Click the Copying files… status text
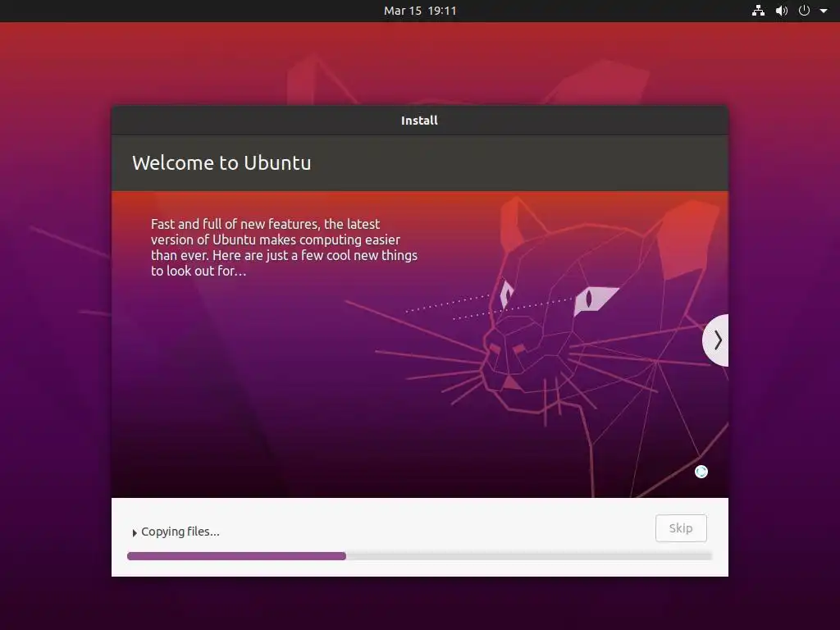The height and width of the screenshot is (630, 840). 180,532
